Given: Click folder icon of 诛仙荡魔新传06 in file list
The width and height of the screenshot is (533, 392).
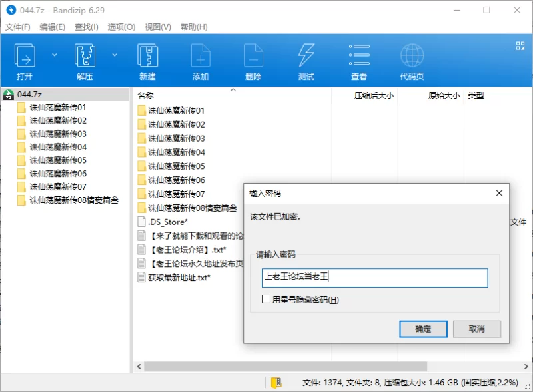Looking at the screenshot, I should click(x=141, y=180).
